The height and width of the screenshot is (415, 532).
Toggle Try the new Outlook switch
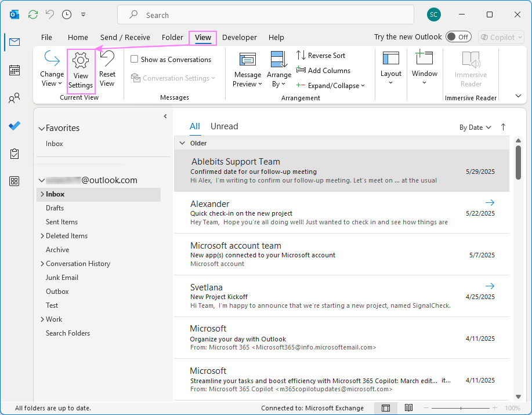pyautogui.click(x=458, y=37)
